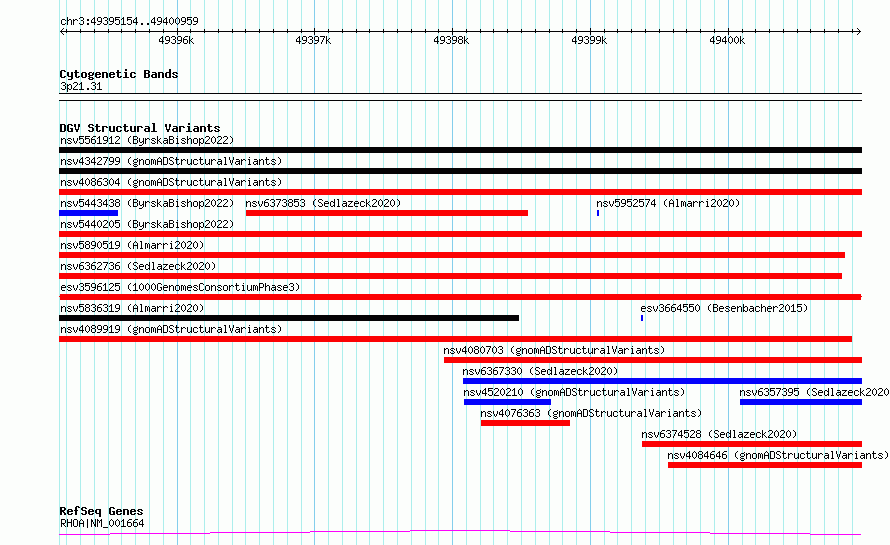Click the 49400k ruler position label
The height and width of the screenshot is (545, 890).
click(727, 40)
